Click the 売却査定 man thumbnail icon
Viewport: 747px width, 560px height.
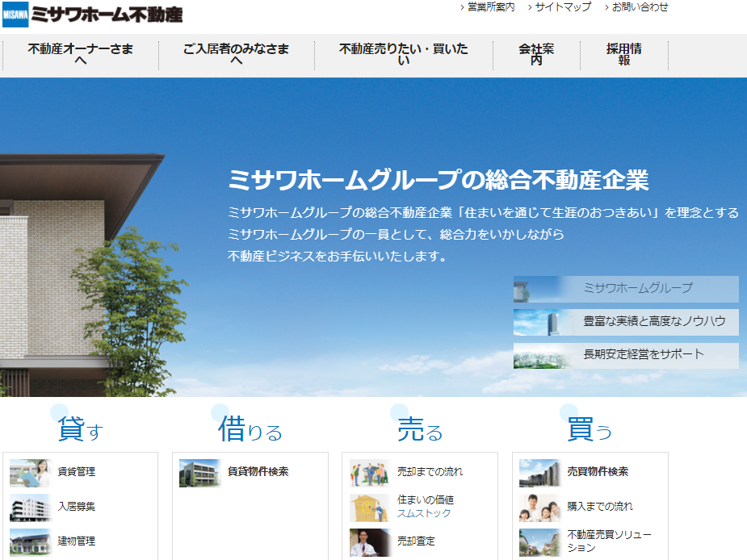370,542
